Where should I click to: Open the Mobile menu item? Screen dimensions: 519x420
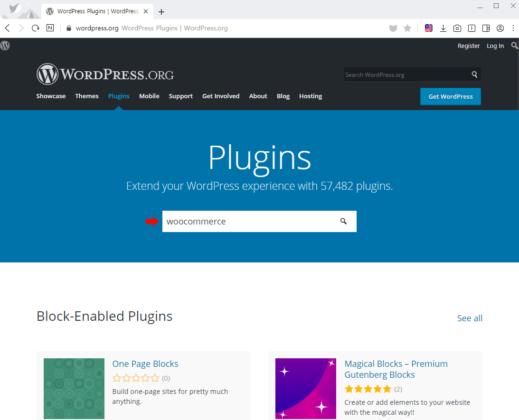[149, 96]
